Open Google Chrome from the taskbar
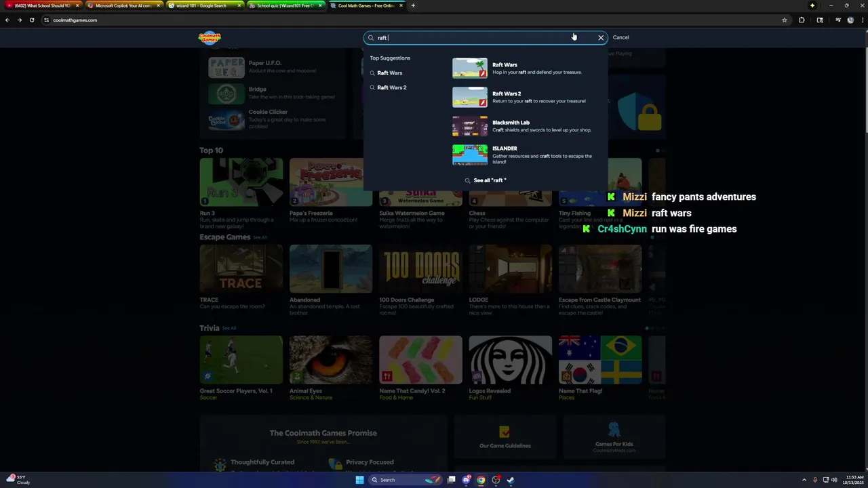The image size is (868, 488). 481,480
